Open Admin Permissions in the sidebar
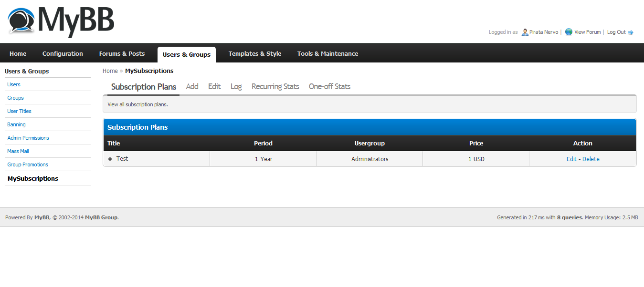The height and width of the screenshot is (287, 644). pyautogui.click(x=28, y=138)
